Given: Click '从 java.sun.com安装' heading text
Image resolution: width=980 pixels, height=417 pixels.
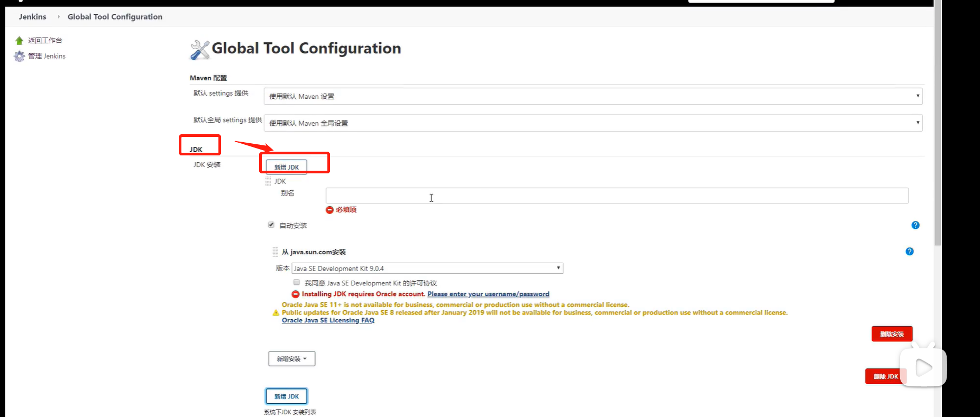Looking at the screenshot, I should 314,252.
